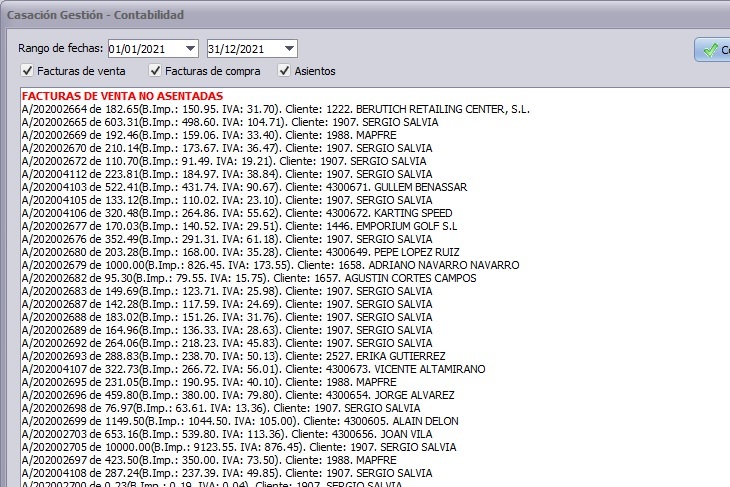The image size is (730, 487).
Task: Select invoice A/202002676 of 352.49 line
Action: click(x=227, y=239)
